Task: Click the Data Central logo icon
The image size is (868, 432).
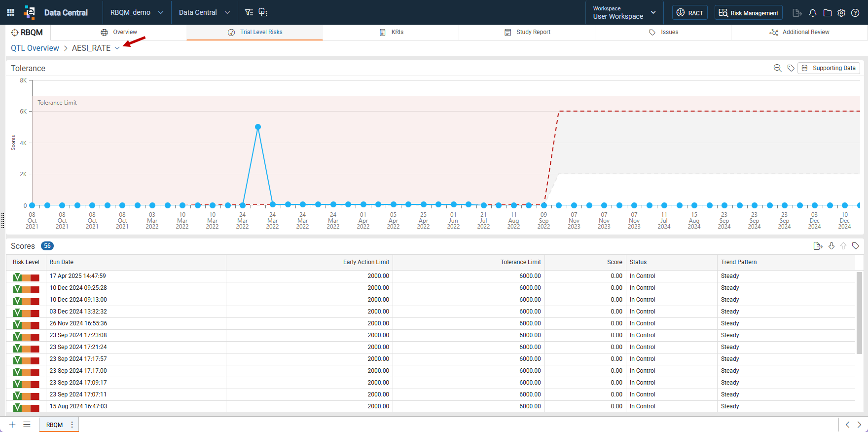Action: point(30,12)
